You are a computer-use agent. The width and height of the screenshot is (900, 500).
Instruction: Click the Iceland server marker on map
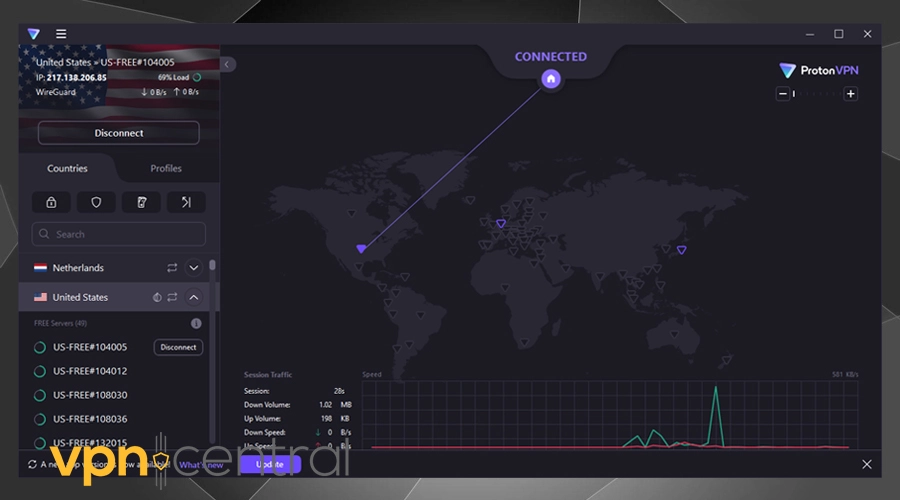(470, 200)
